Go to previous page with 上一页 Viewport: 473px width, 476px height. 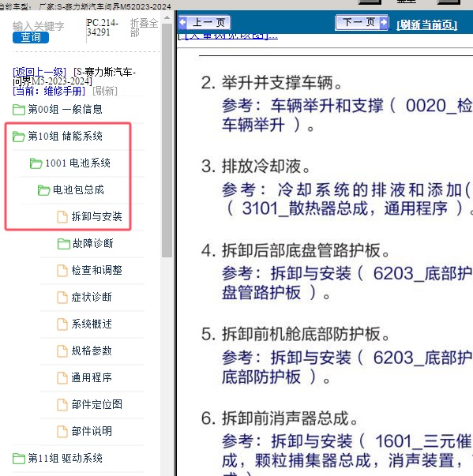[205, 22]
